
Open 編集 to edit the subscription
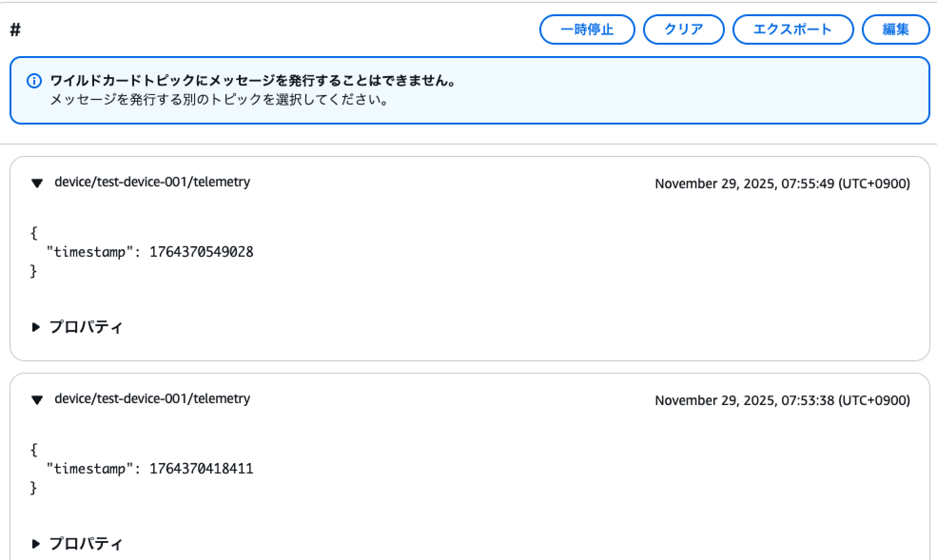pos(895,29)
